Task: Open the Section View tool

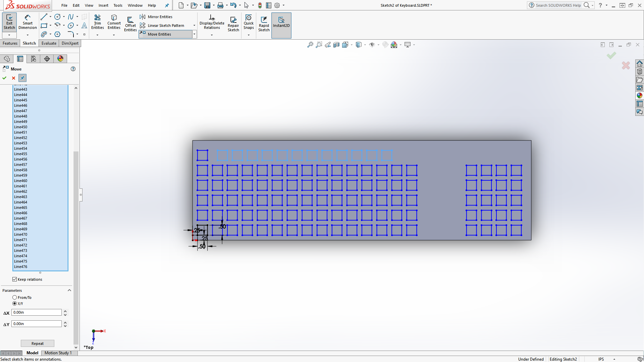Action: (x=336, y=45)
